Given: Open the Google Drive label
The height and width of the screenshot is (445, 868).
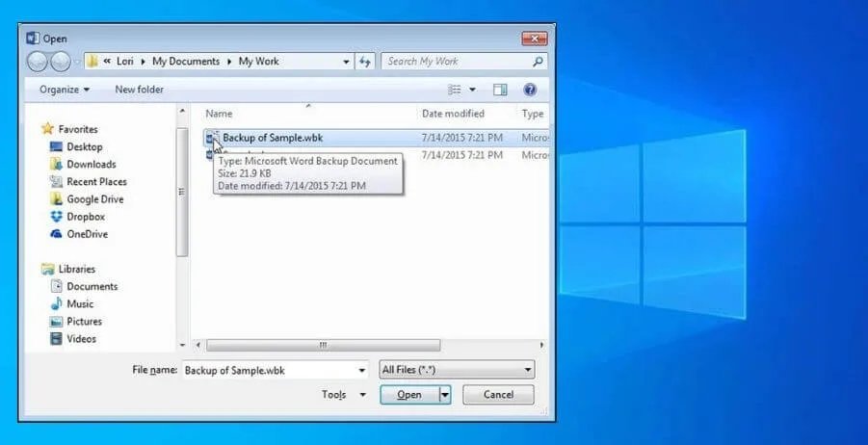Looking at the screenshot, I should click(x=95, y=199).
